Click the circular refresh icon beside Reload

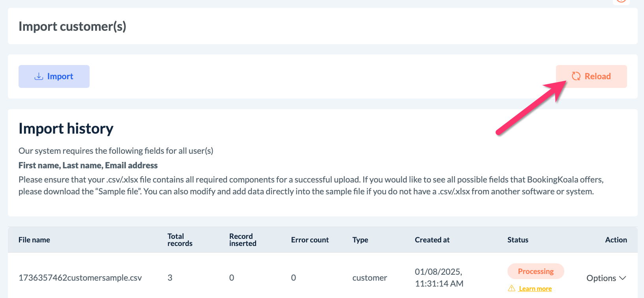pyautogui.click(x=576, y=76)
